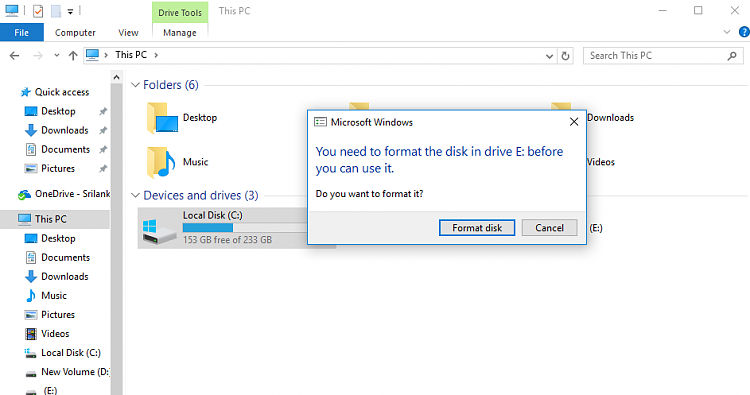The image size is (750, 395).
Task: Go back with the back arrow
Action: [14, 55]
